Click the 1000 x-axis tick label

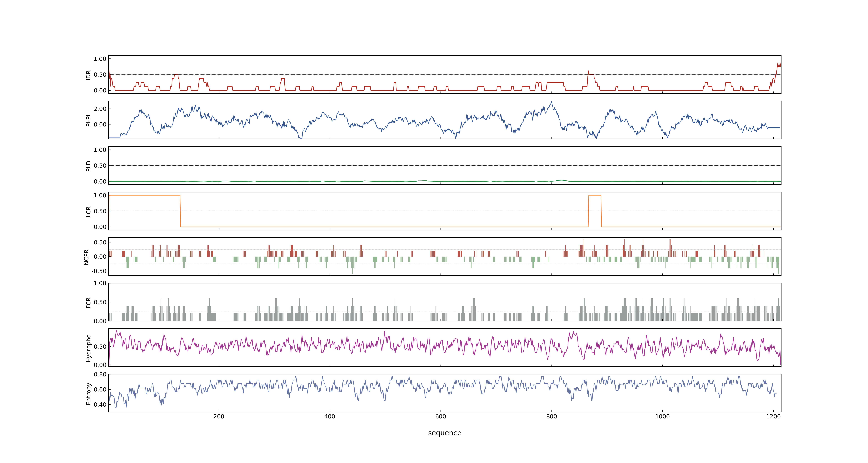coord(662,416)
